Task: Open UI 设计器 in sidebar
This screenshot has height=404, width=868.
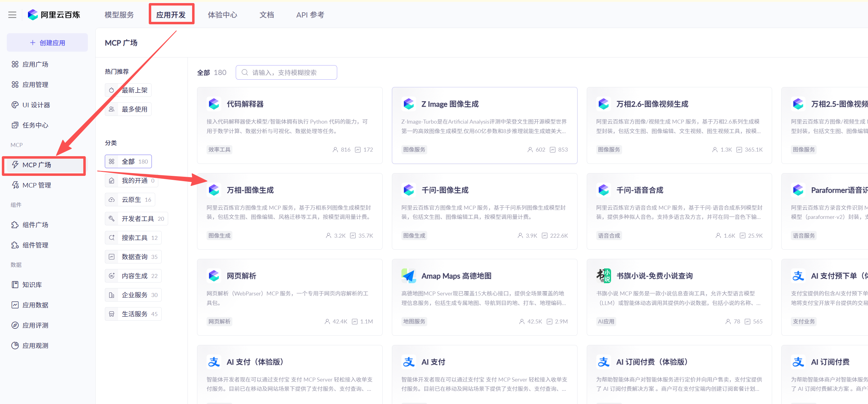Action: [x=36, y=105]
